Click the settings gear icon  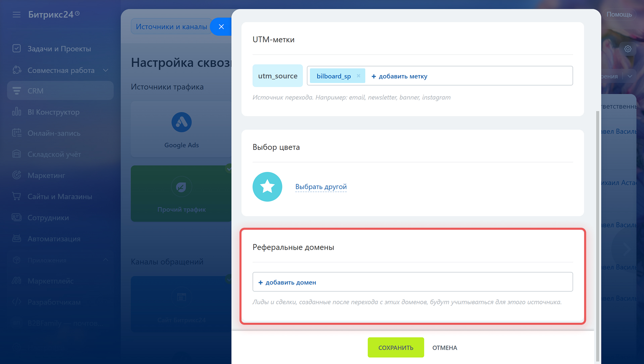coord(628,49)
